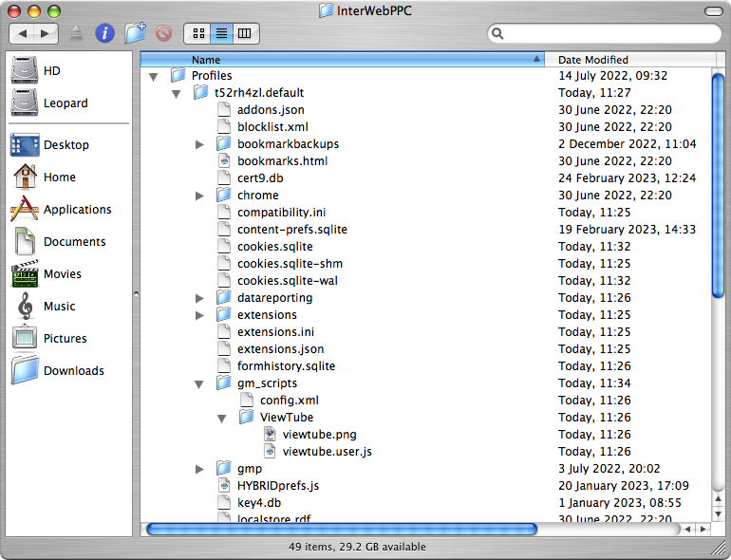Viewport: 731px width, 560px height.
Task: Expand the datareporting folder
Action: click(x=199, y=298)
